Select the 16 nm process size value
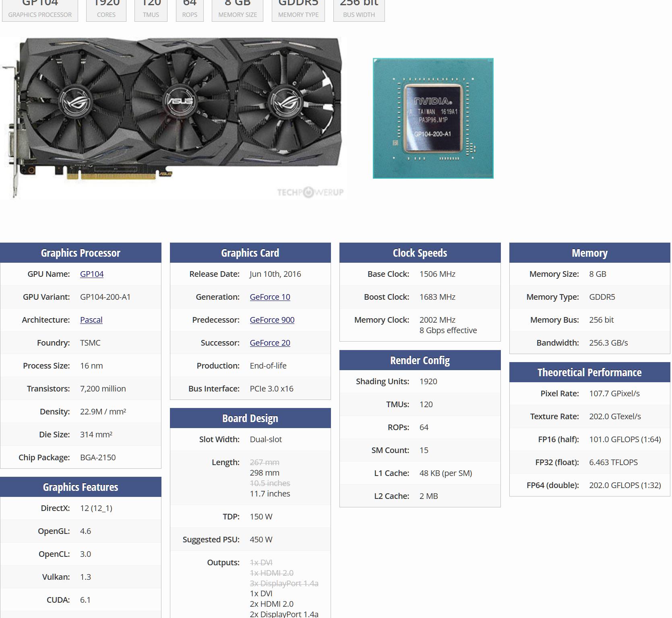 coord(91,366)
